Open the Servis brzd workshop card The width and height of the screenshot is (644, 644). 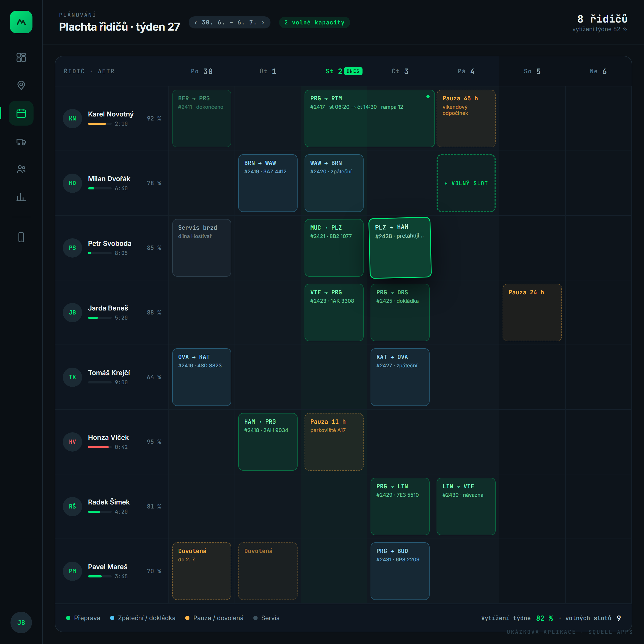pos(202,248)
